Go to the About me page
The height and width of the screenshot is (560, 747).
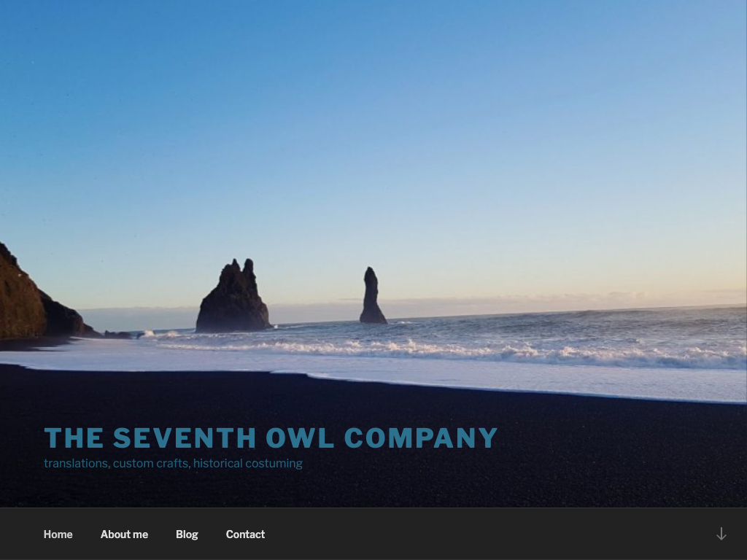(124, 534)
